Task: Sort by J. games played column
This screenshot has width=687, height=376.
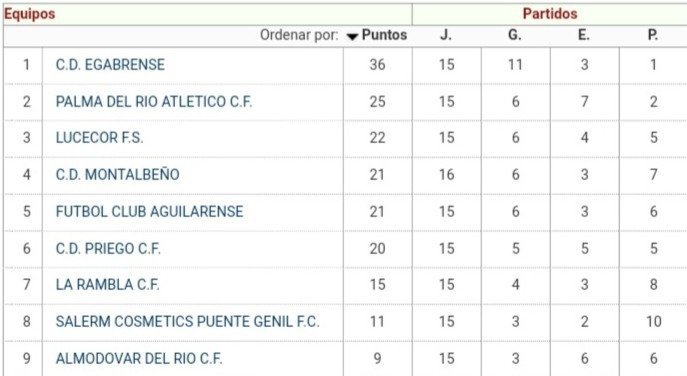Action: click(446, 35)
